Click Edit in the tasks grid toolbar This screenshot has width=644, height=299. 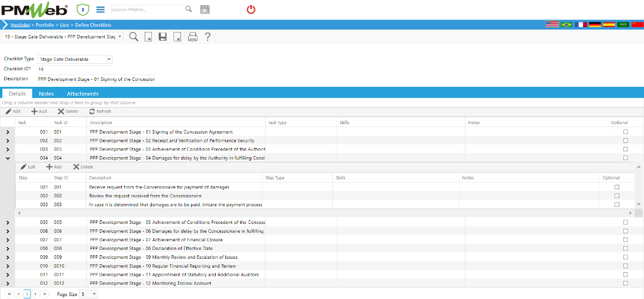[x=13, y=111]
